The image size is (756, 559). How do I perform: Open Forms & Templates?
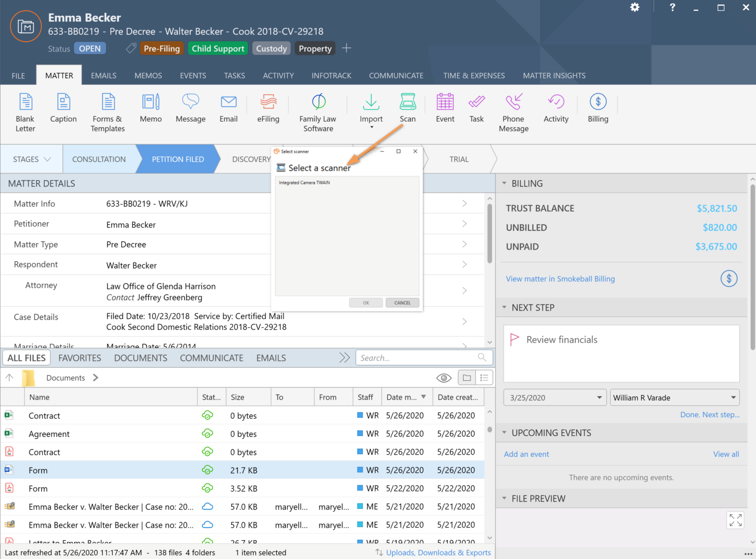coord(108,113)
